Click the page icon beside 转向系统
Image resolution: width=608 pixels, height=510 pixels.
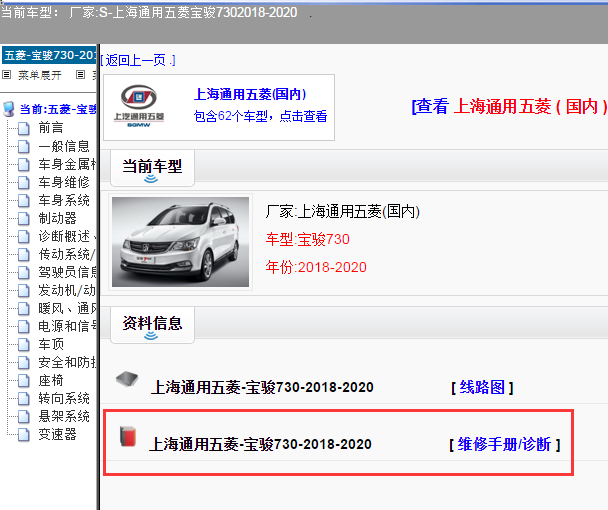(24, 399)
